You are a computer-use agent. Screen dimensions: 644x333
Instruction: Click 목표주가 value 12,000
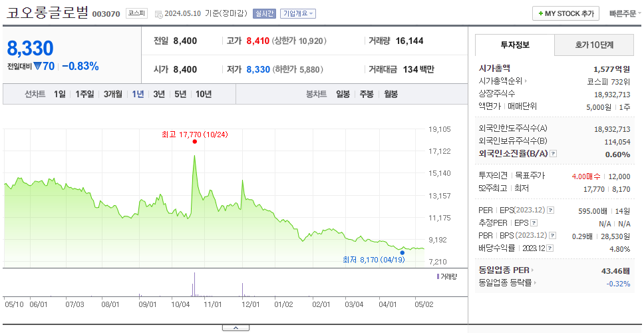point(619,176)
